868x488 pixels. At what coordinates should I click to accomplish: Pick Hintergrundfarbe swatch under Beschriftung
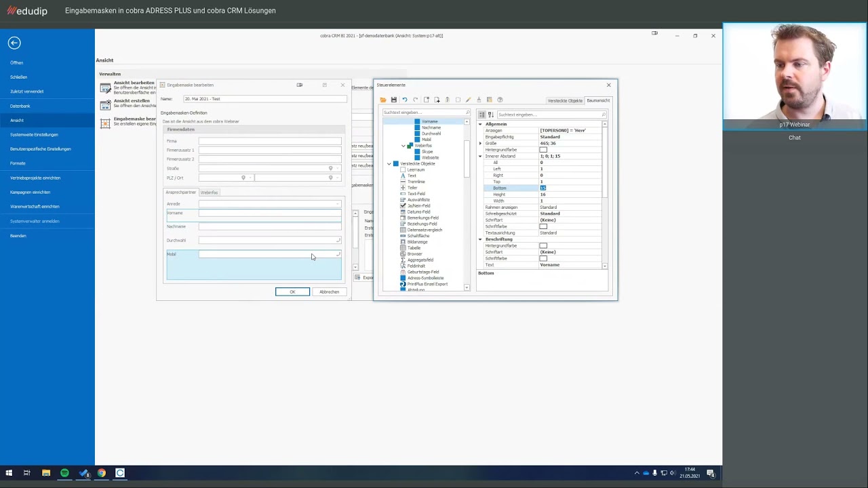[543, 245]
